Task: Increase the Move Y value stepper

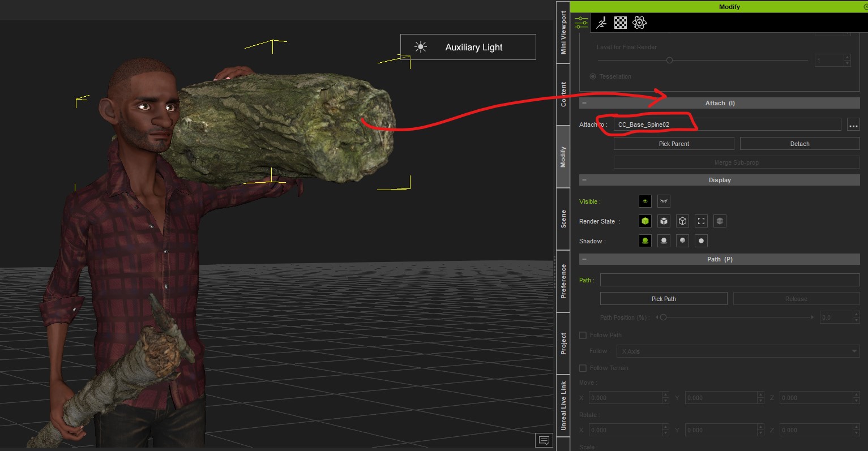Action: point(760,395)
